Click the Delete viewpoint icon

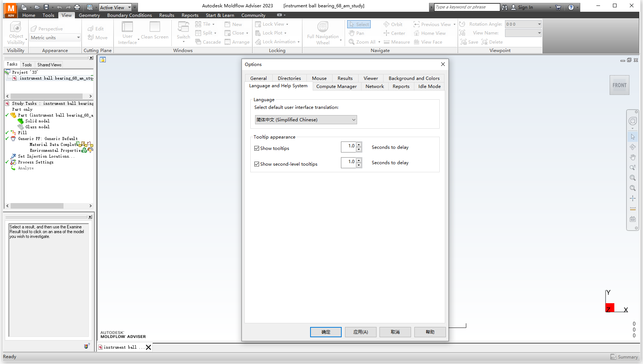pos(484,42)
